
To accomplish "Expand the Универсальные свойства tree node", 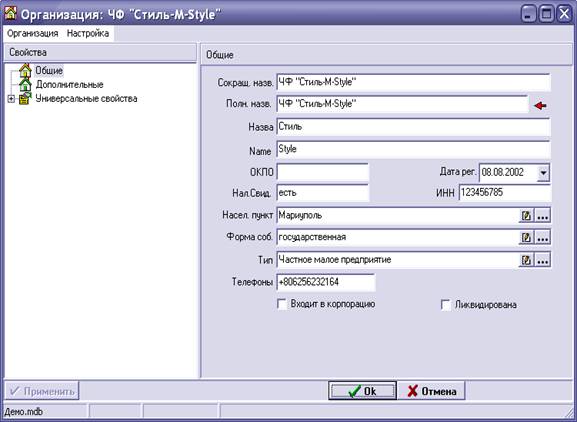I will [11, 99].
